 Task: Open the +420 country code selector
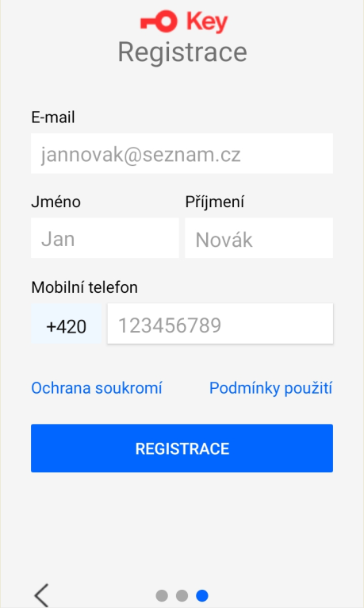pos(66,324)
